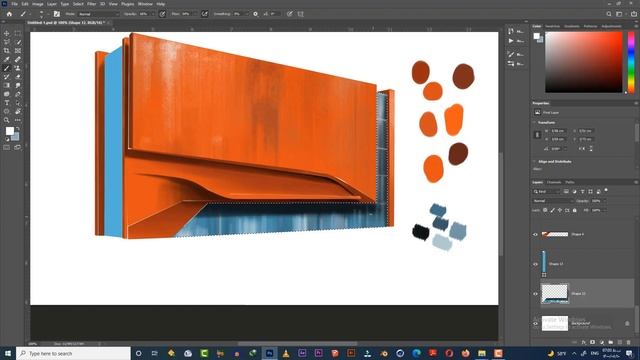Select the Crop tool
This screenshot has height=360, width=640.
click(7, 51)
